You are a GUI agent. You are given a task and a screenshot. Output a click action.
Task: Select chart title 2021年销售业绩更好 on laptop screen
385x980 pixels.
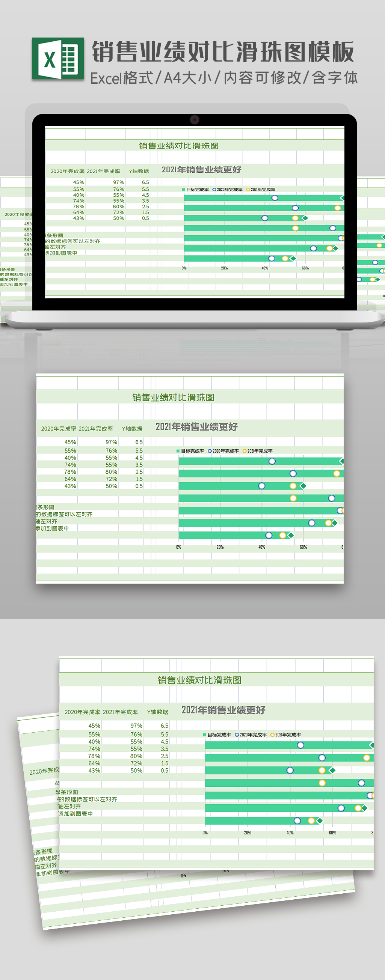pyautogui.click(x=201, y=170)
